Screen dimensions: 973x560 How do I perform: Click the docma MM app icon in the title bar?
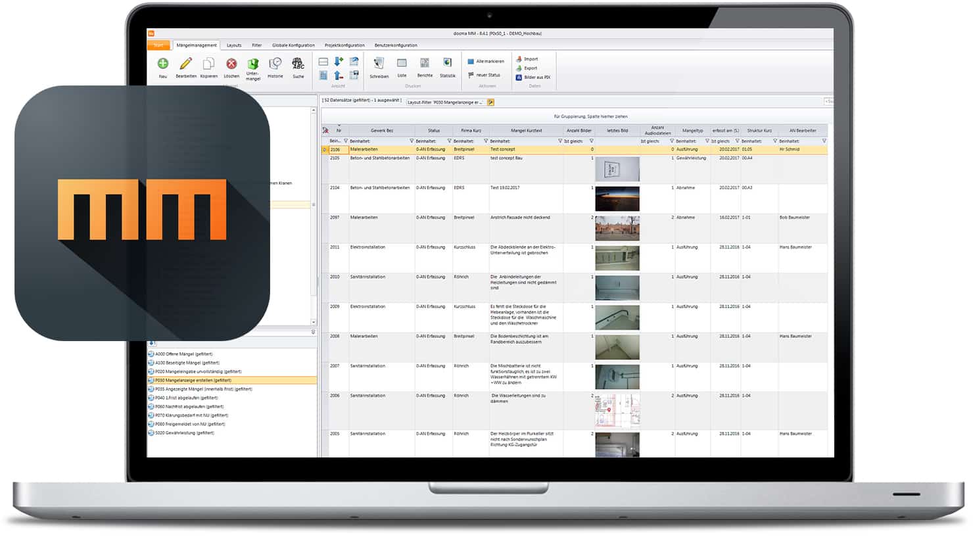tap(151, 33)
